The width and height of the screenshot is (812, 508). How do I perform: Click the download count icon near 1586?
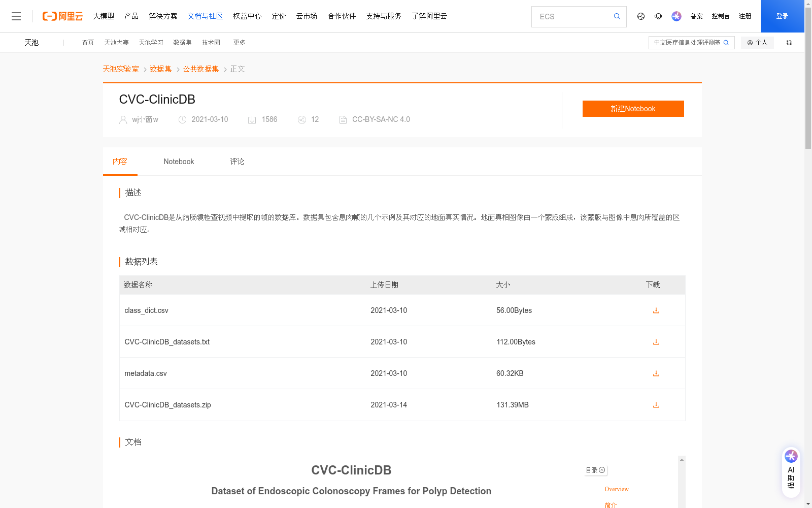252,120
